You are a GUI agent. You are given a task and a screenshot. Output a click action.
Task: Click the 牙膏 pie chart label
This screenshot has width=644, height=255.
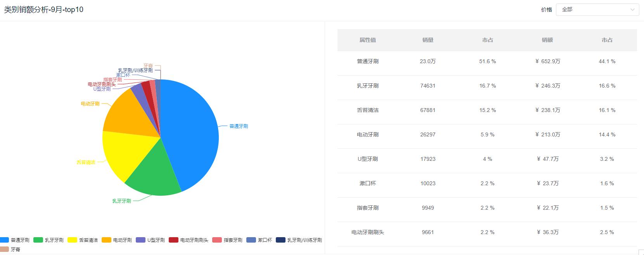(148, 65)
